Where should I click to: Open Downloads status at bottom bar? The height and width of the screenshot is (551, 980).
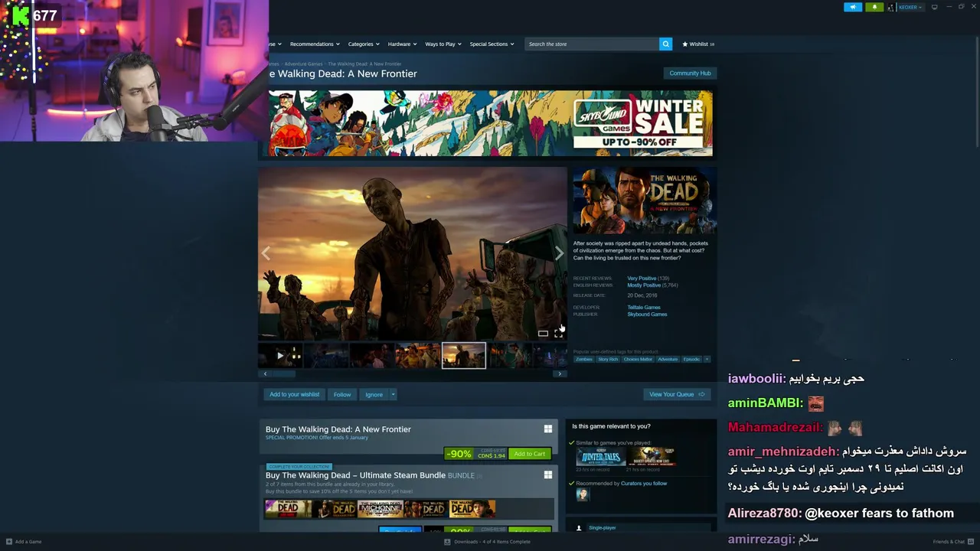pyautogui.click(x=487, y=541)
